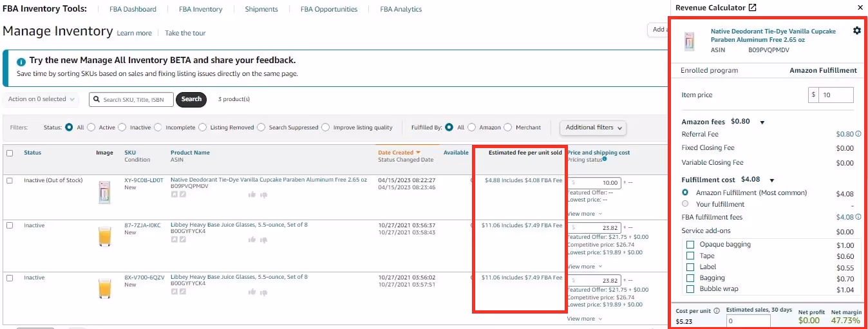Click the Learn more link
Screen dimensions: 868x329
135,33
